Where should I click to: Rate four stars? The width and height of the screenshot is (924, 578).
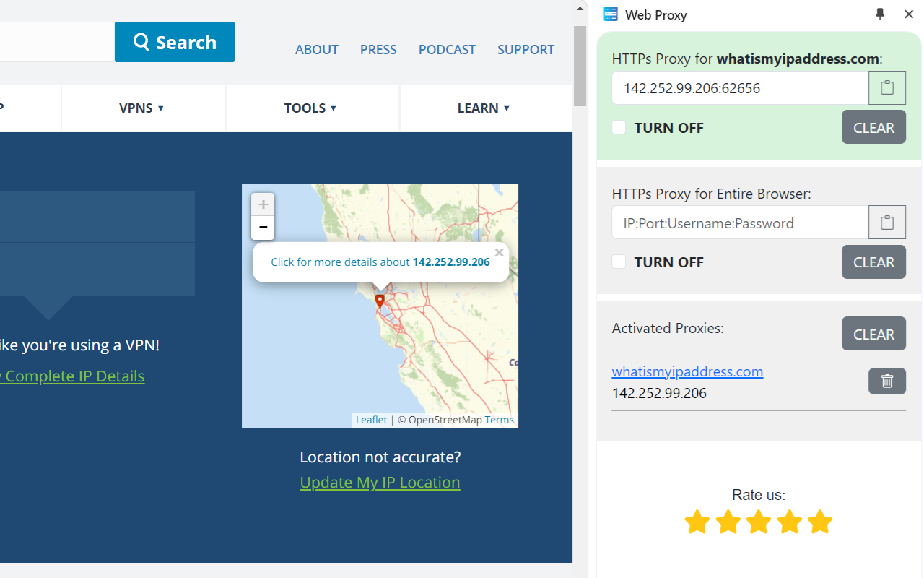[789, 522]
